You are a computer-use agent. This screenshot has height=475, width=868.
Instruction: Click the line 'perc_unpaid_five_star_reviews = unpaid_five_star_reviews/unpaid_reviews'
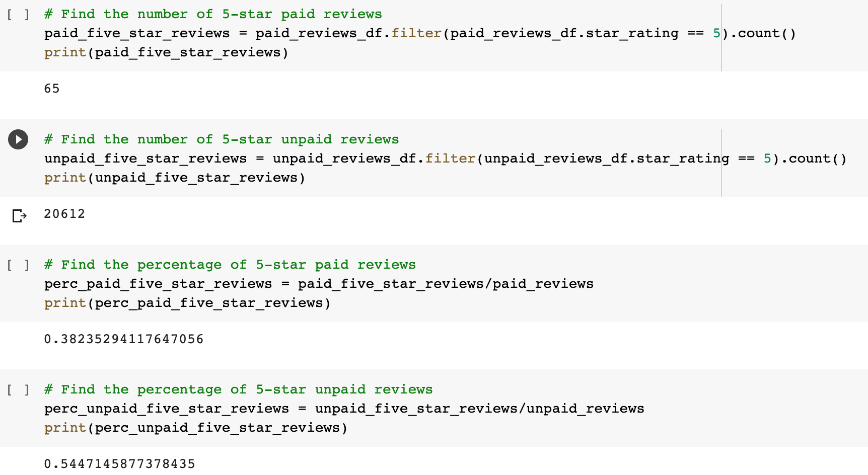344,409
